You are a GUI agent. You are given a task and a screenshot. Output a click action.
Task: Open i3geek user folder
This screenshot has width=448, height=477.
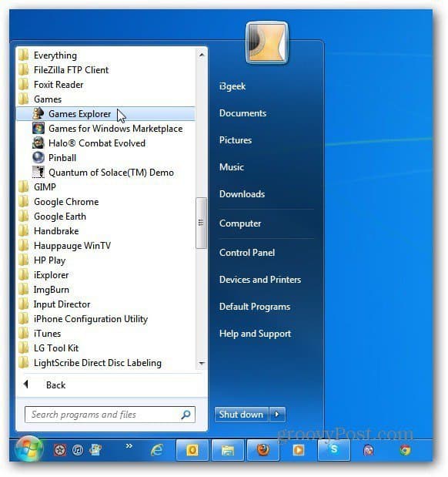232,86
